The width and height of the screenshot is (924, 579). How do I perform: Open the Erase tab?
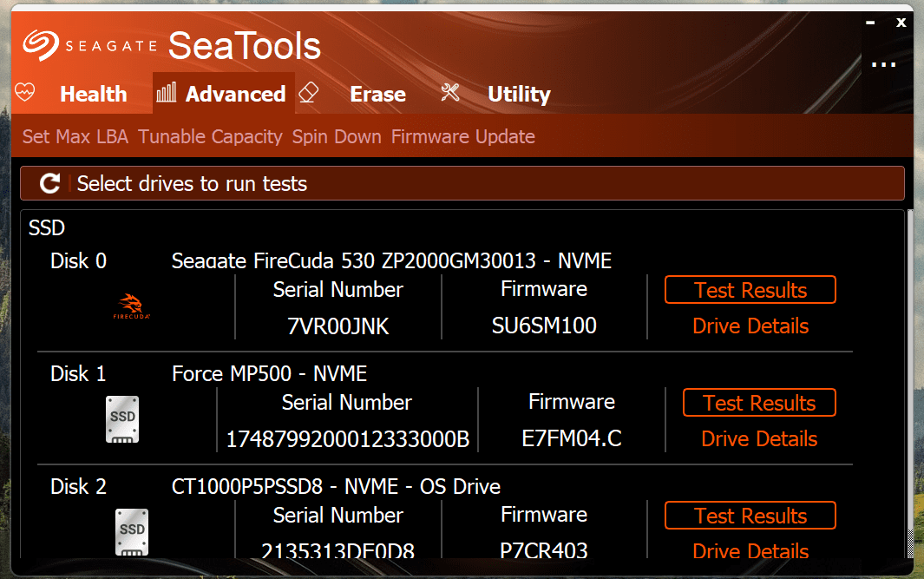[x=377, y=94]
